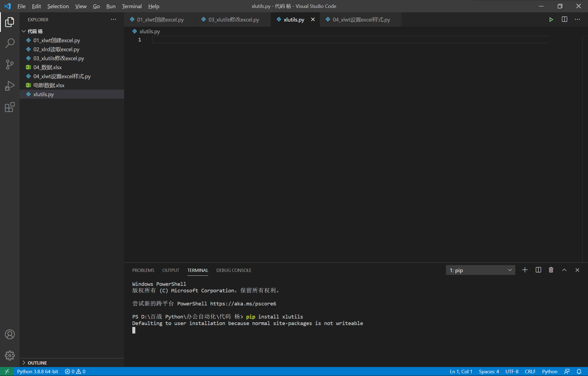This screenshot has width=588, height=376.
Task: Click the terminal input cursor area
Action: click(134, 330)
